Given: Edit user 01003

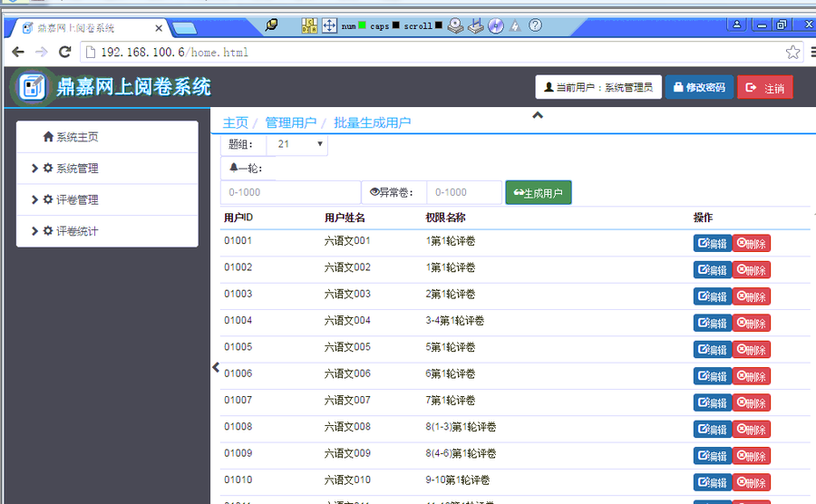Looking at the screenshot, I should pyautogui.click(x=713, y=296).
